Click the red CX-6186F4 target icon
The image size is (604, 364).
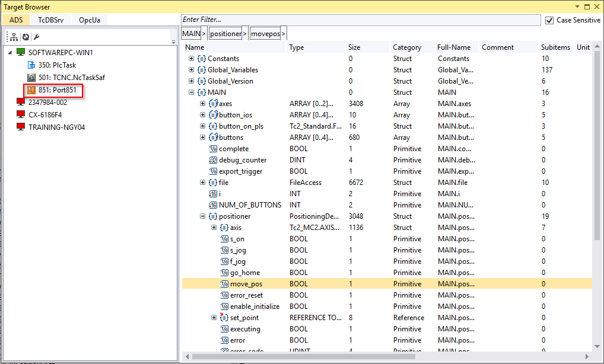21,115
